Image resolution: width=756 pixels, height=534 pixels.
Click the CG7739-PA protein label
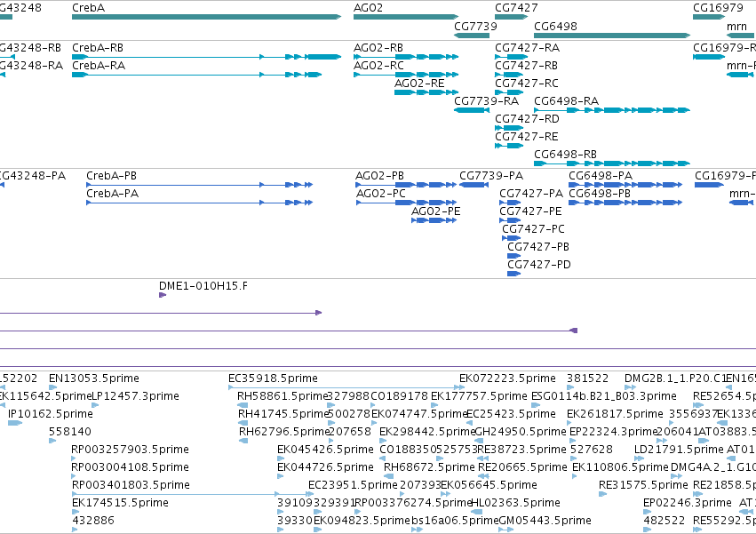[491, 176]
